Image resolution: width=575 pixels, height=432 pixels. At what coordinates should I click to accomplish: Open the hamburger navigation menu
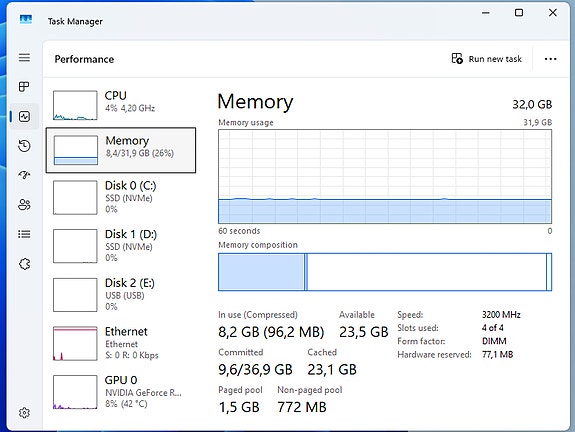(x=25, y=58)
